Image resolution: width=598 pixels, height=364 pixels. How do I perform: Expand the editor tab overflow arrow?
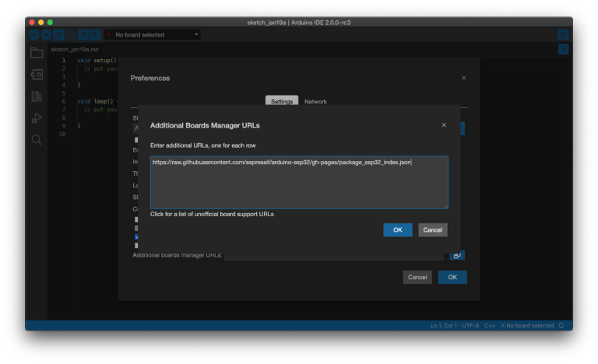[x=563, y=49]
